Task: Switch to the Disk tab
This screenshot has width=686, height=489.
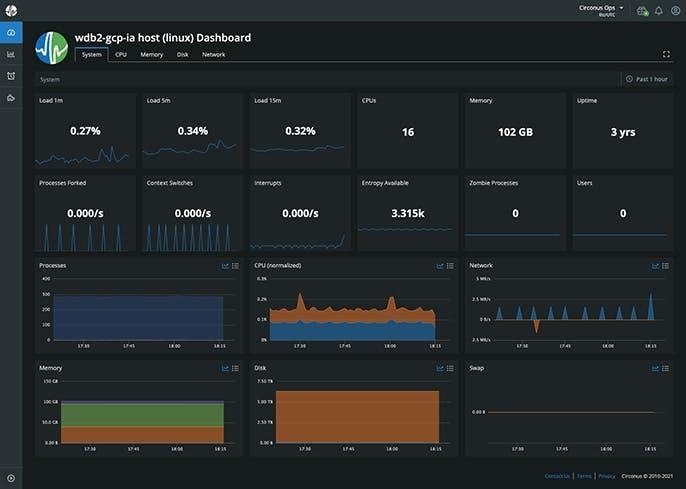Action: point(182,55)
